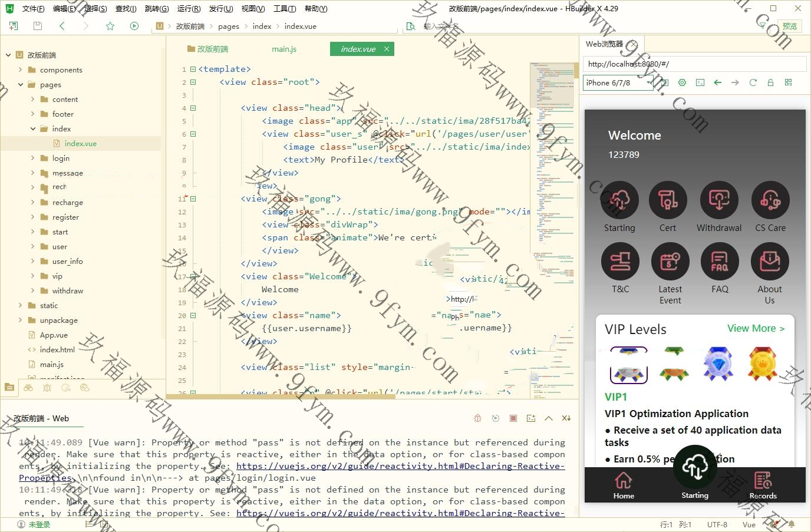The height and width of the screenshot is (532, 811).
Task: Open the 运行(R) menu
Action: point(189,8)
